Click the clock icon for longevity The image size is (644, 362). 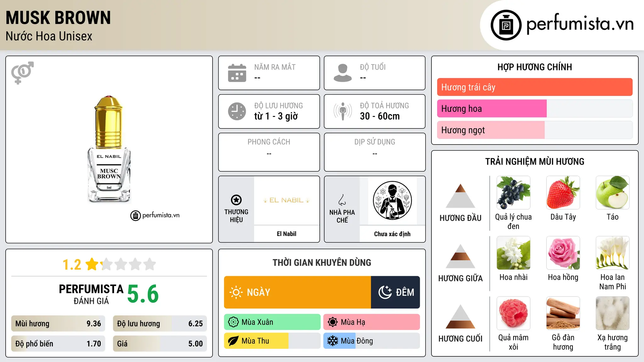click(x=237, y=111)
